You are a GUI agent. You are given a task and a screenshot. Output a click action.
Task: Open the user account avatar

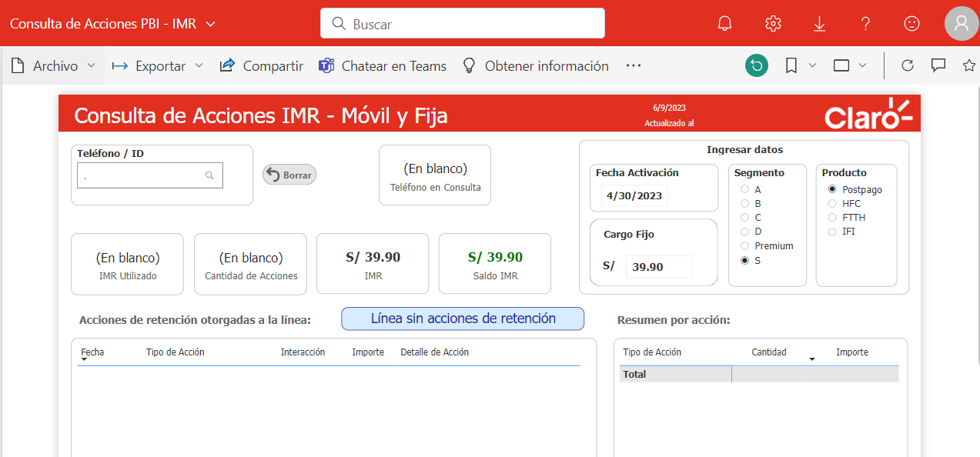click(962, 23)
